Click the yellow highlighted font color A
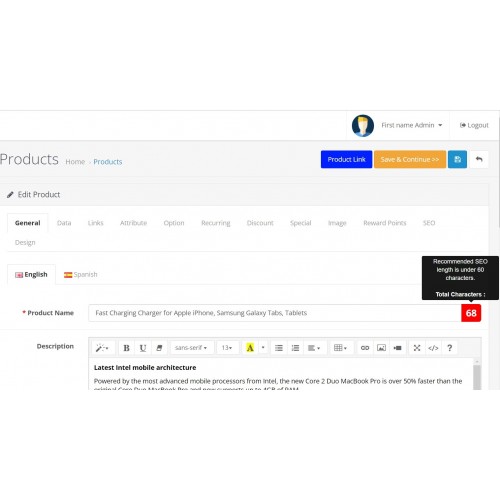 click(x=250, y=348)
